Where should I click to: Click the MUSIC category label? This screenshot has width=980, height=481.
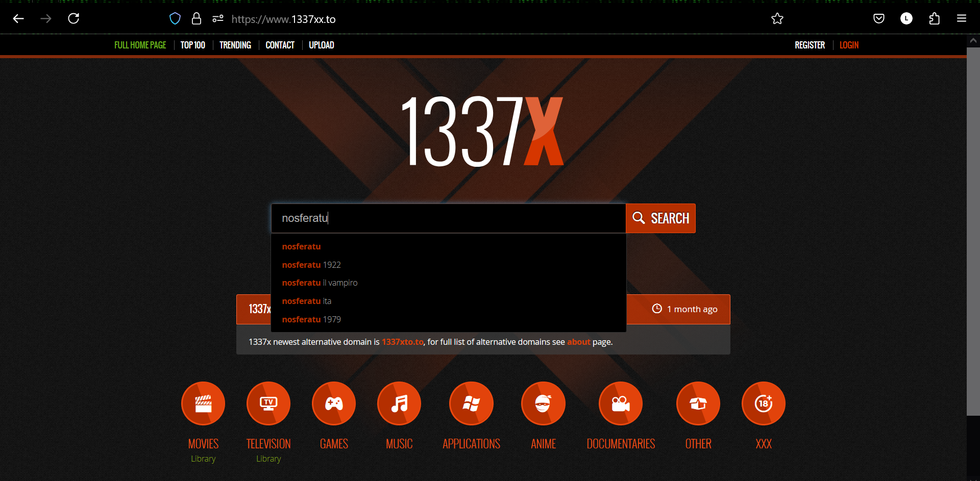(x=399, y=444)
